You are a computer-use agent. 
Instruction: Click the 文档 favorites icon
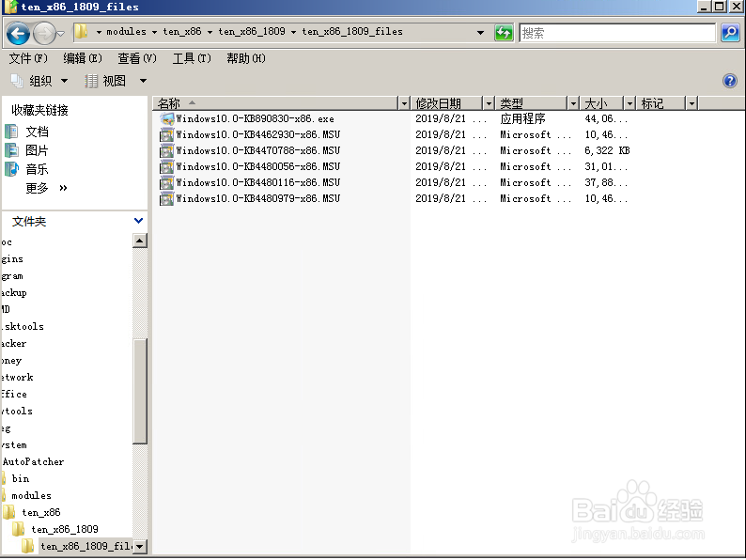tap(11, 132)
